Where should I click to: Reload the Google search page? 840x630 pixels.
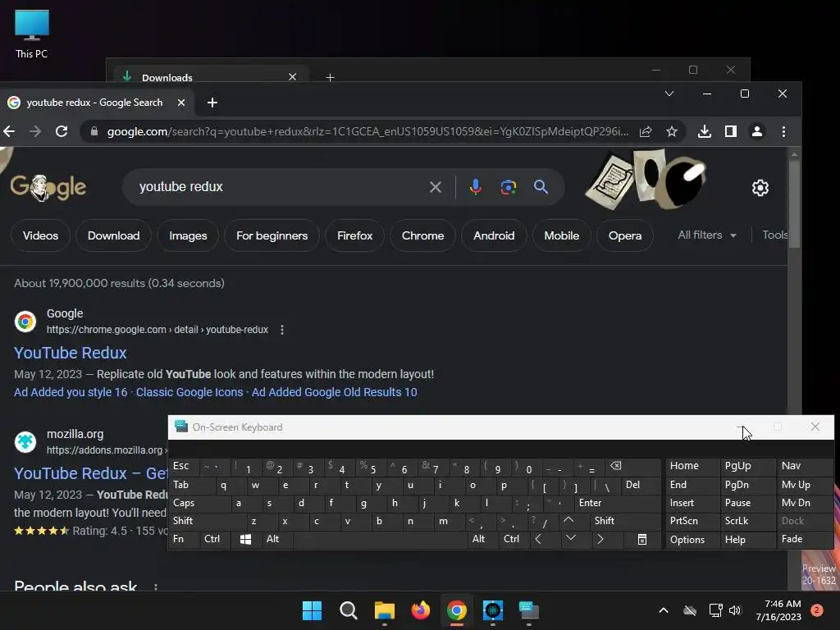tap(62, 131)
